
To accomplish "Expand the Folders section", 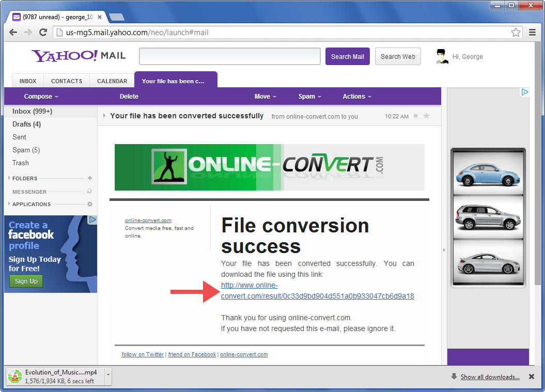I will [9, 178].
